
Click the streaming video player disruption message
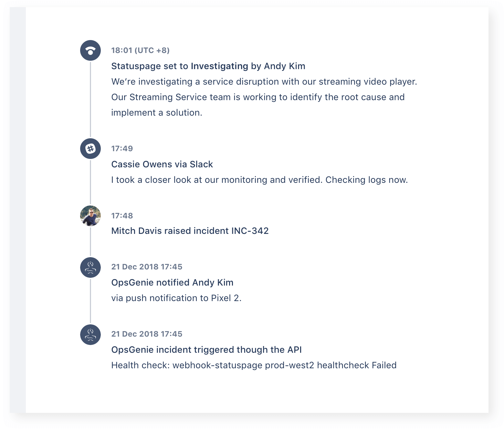click(x=264, y=97)
